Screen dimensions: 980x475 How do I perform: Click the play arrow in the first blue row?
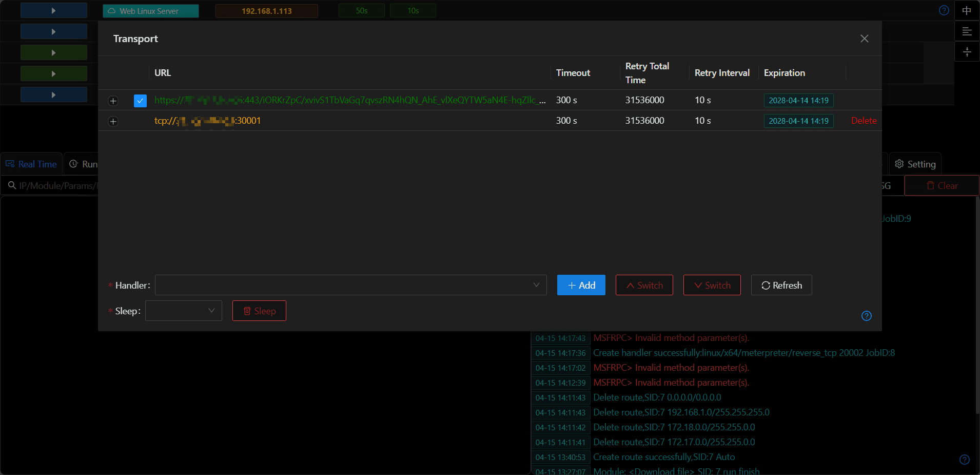(53, 10)
